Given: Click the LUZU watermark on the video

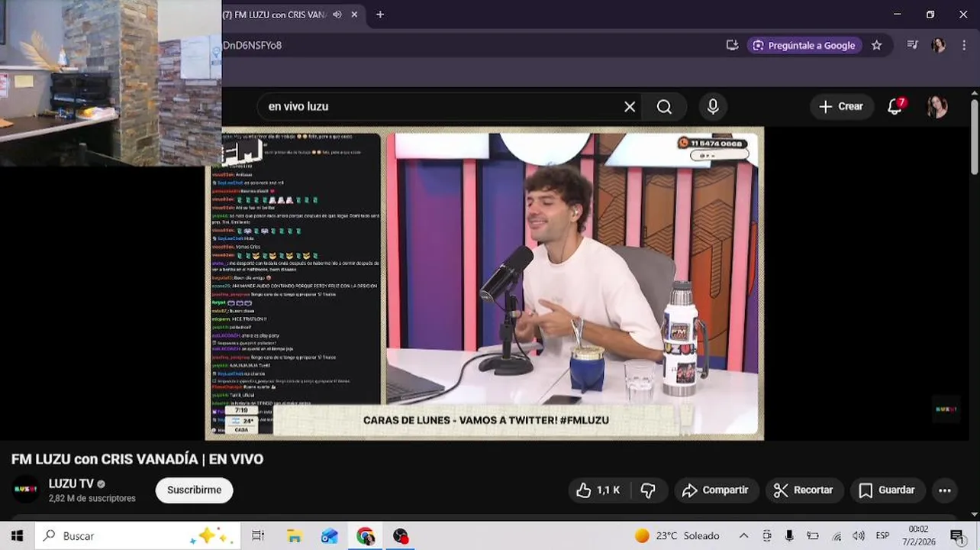Looking at the screenshot, I should (946, 409).
